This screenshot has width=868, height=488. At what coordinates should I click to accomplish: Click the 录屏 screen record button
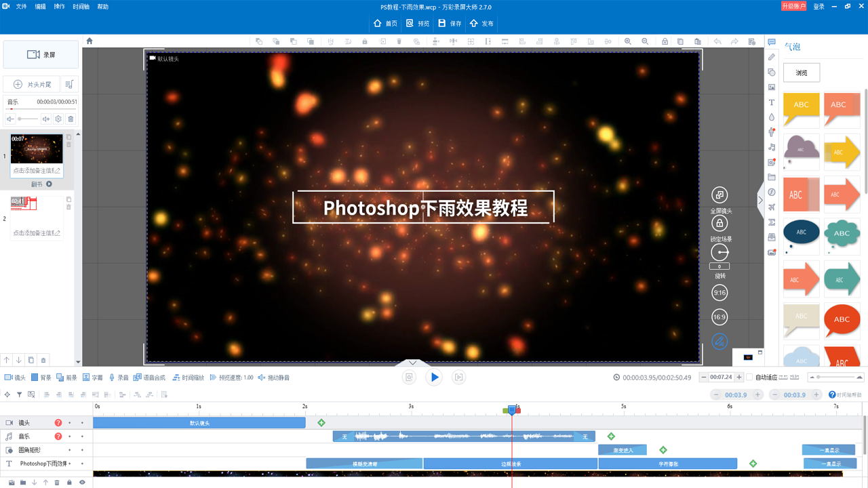point(41,55)
